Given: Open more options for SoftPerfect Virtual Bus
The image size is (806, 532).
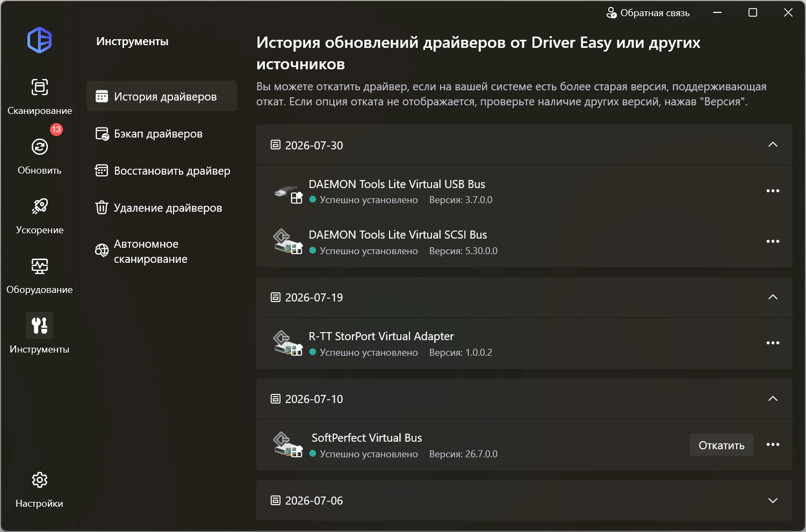Looking at the screenshot, I should 773,444.
